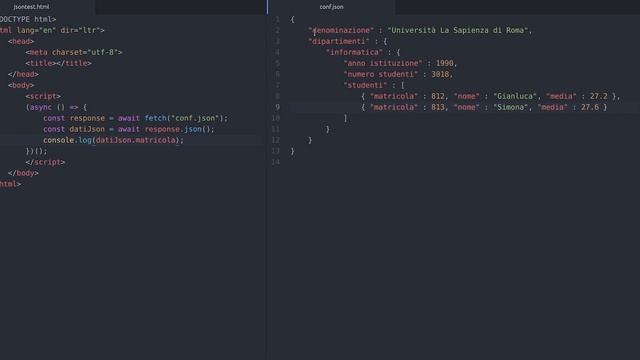This screenshot has height=360, width=640.
Task: Click the "Università La Sapienza di Roma" value
Action: 458,30
